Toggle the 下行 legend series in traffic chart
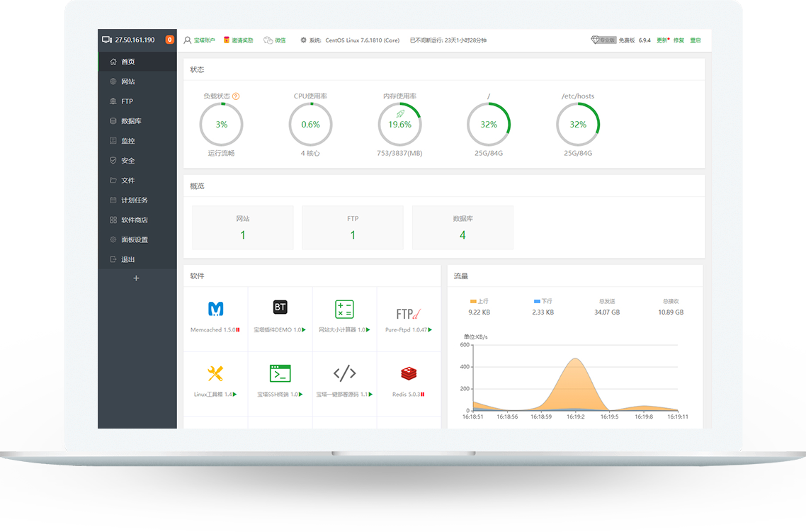Screen dimensions: 806x532 point(543,301)
